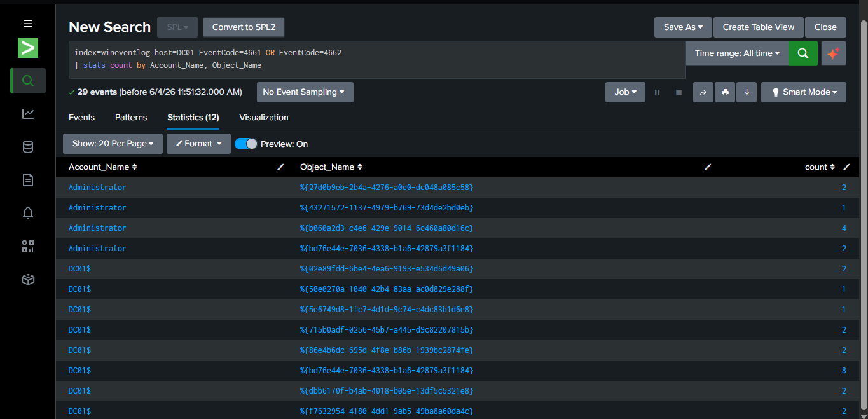Sort by Account_Name column
868x419 pixels.
tap(103, 167)
